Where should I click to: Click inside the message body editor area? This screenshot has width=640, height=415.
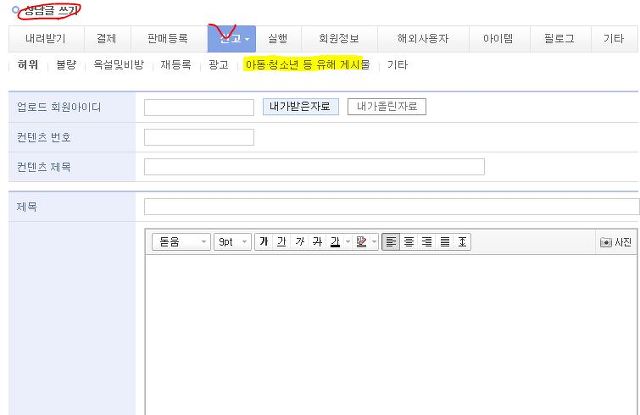(x=391, y=335)
